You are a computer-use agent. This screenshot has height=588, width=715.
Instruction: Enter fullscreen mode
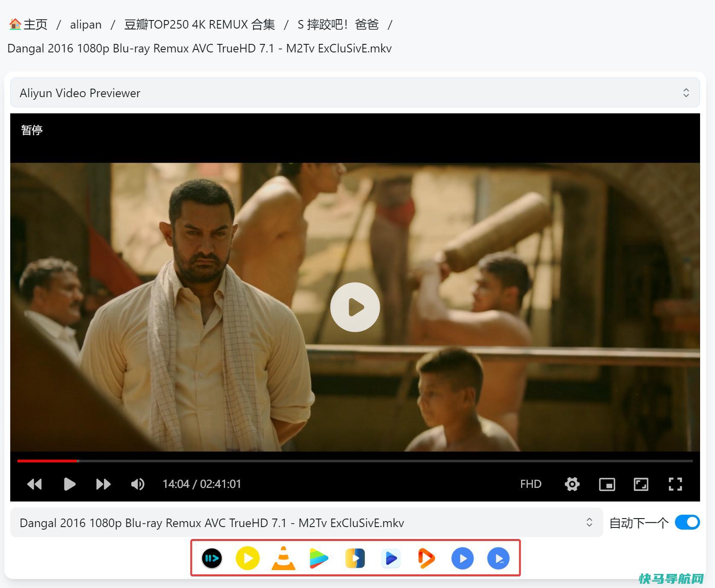675,484
